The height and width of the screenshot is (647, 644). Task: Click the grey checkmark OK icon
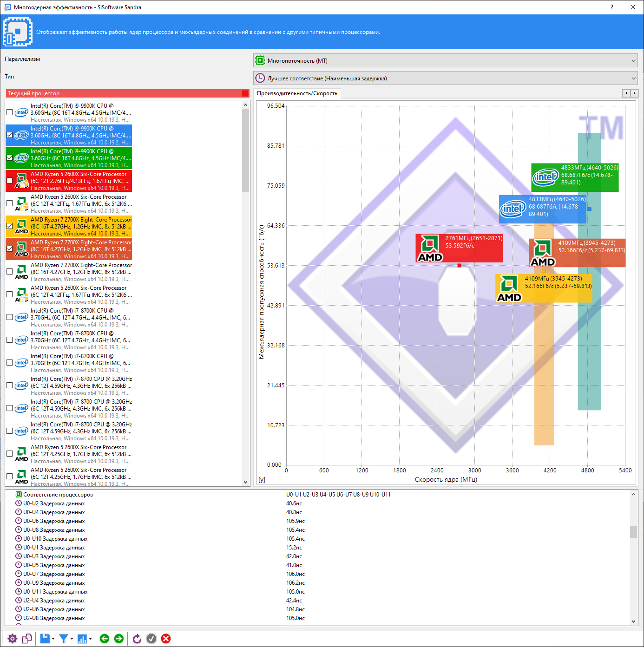tap(151, 639)
